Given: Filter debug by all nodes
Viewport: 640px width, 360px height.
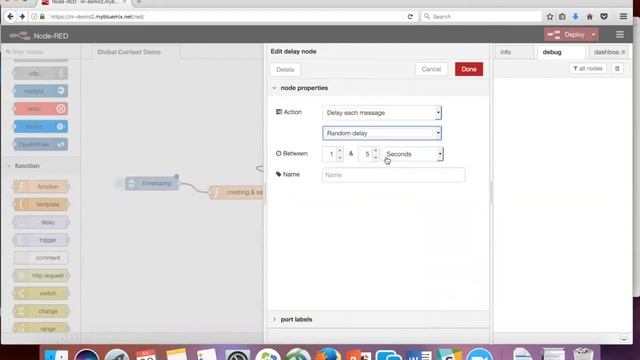Looking at the screenshot, I should pos(588,69).
